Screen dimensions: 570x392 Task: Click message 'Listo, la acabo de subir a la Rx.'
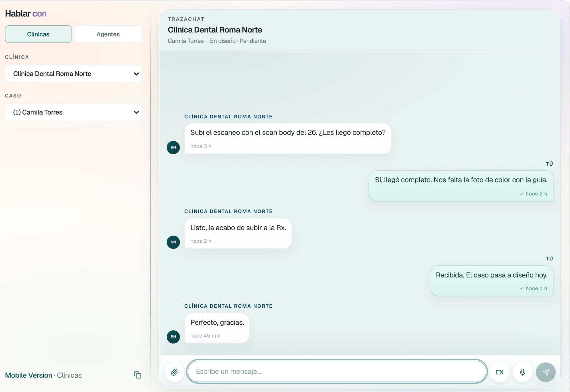coord(238,233)
